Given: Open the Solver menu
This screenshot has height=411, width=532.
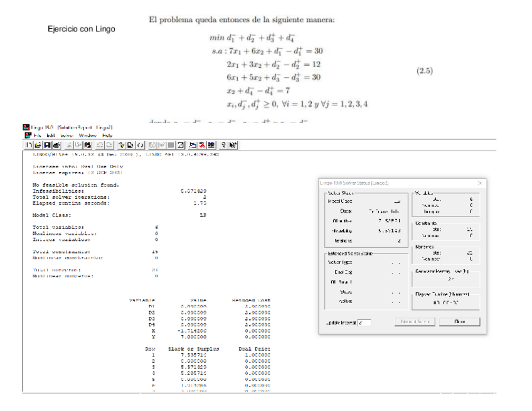Looking at the screenshot, I should pos(66,136).
